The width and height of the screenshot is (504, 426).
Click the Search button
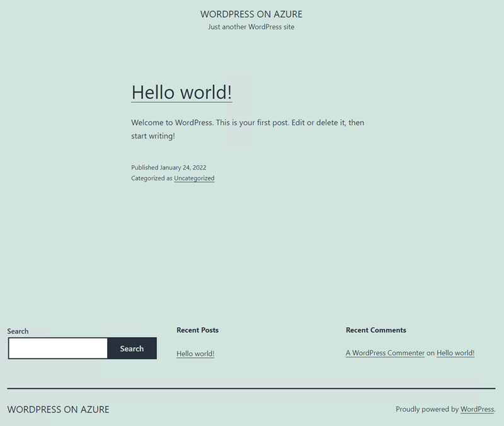pos(132,348)
